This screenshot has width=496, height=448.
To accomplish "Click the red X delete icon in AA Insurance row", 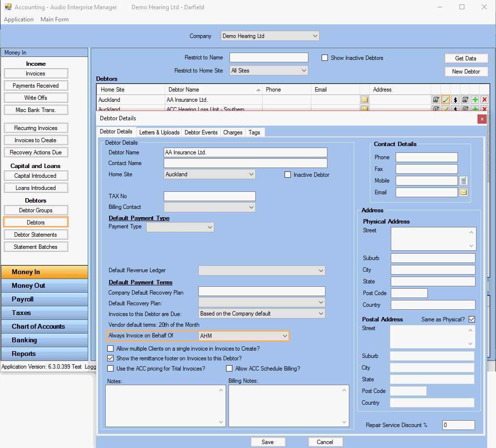I will [x=484, y=100].
